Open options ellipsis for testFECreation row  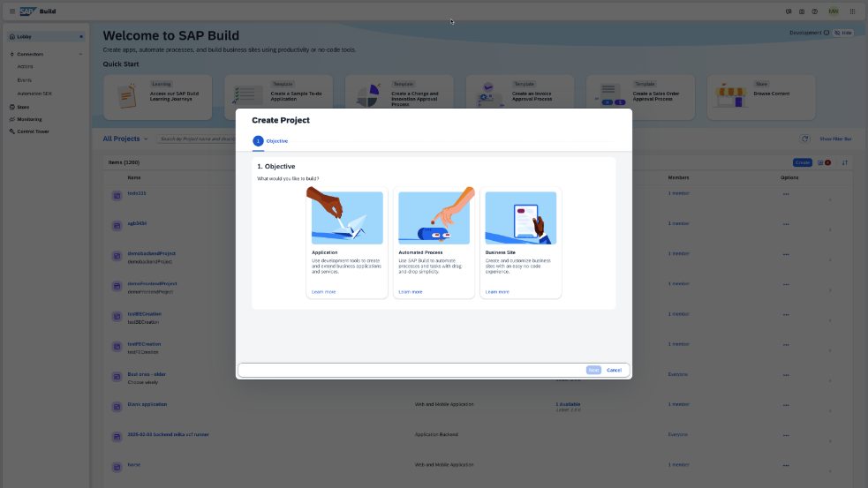[786, 345]
